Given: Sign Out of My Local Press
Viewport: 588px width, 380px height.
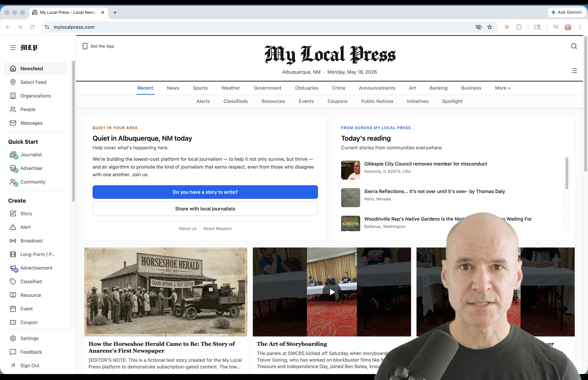Looking at the screenshot, I should (x=35, y=365).
